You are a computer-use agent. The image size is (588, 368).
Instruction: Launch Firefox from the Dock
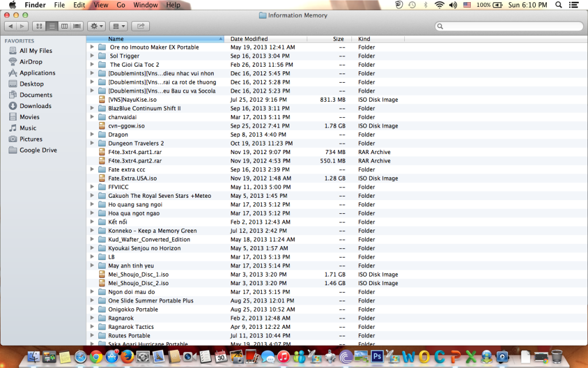click(x=127, y=356)
